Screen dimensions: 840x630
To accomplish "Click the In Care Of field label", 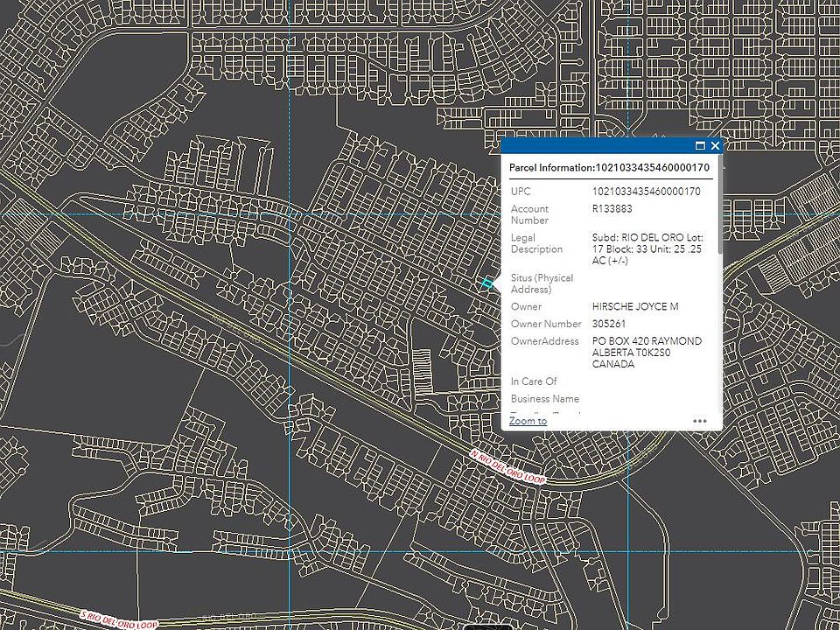I will click(x=534, y=381).
